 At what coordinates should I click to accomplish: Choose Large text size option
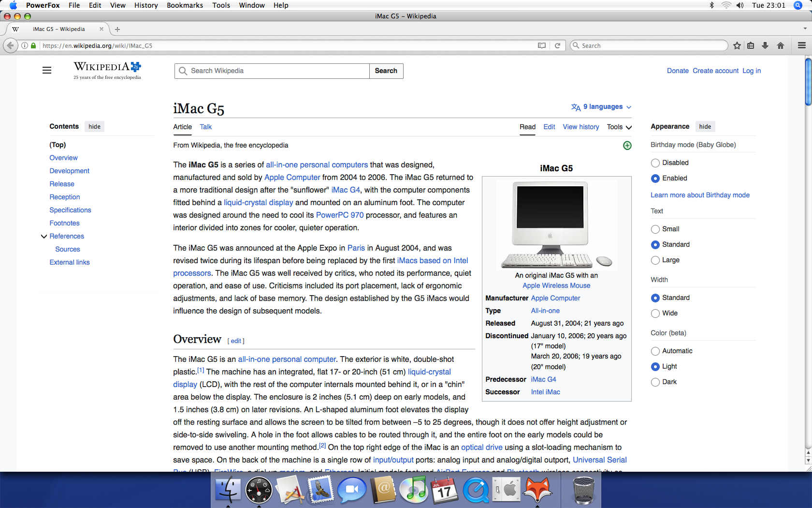point(655,260)
